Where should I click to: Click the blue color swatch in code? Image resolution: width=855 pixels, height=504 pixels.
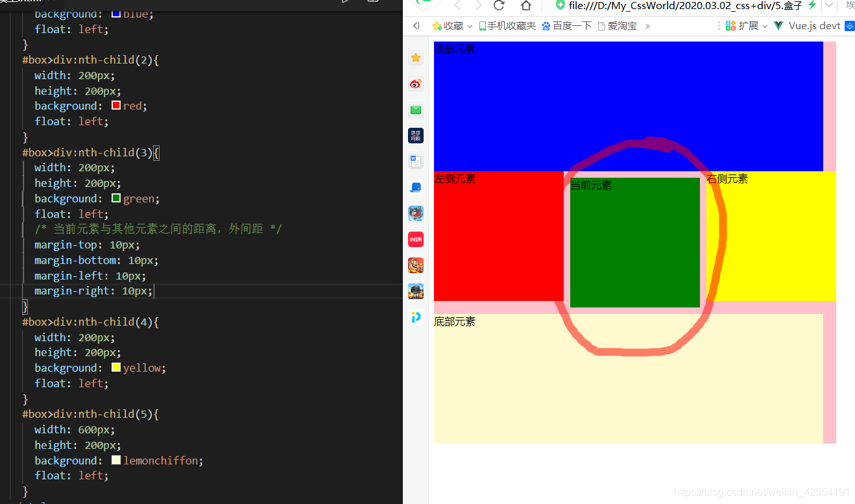pyautogui.click(x=116, y=13)
